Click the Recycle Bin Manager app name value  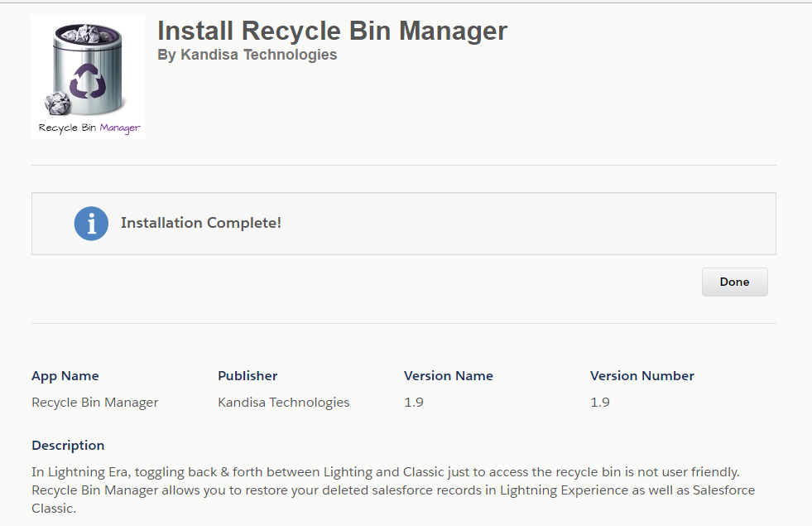(x=94, y=402)
